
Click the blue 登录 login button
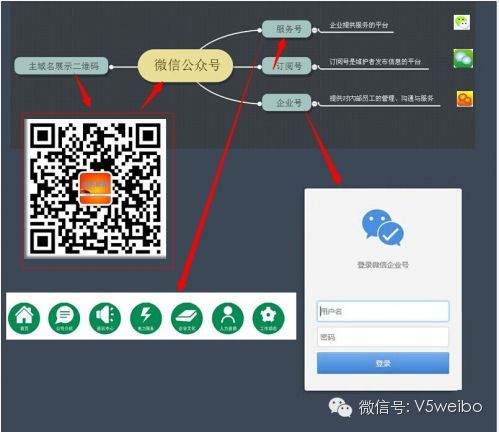click(x=383, y=363)
